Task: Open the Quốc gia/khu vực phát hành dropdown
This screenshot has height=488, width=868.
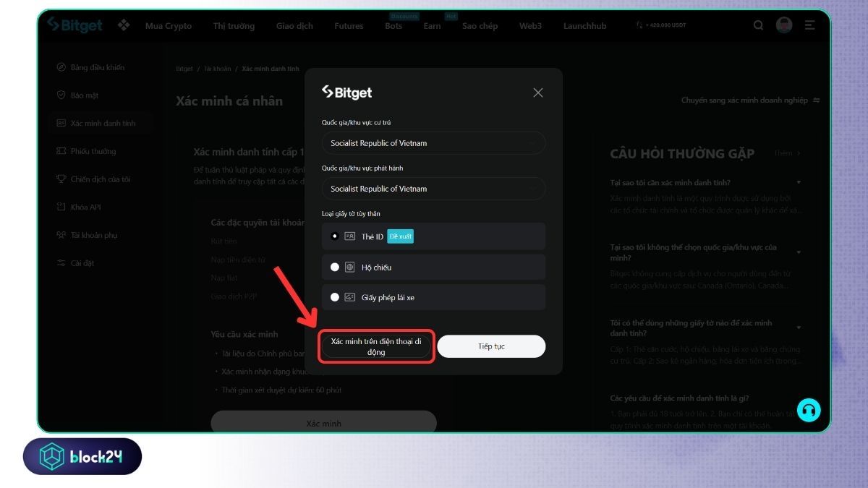Action: tap(433, 189)
